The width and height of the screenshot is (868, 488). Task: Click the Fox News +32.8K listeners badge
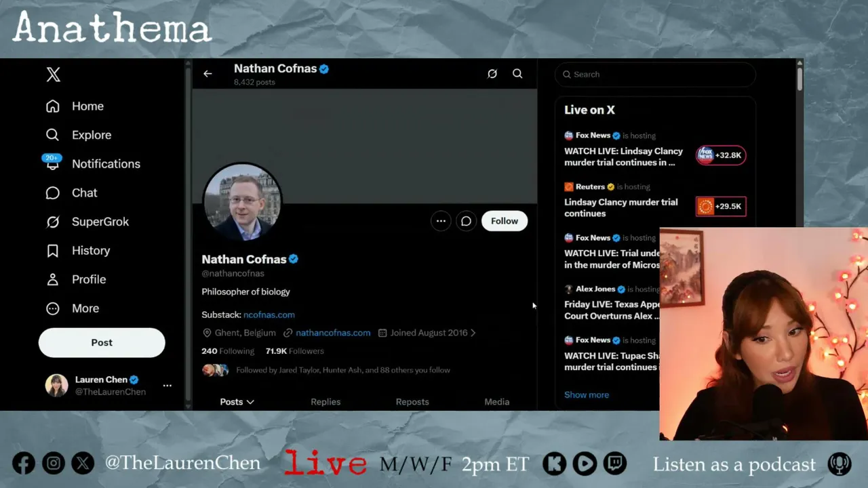pyautogui.click(x=721, y=155)
